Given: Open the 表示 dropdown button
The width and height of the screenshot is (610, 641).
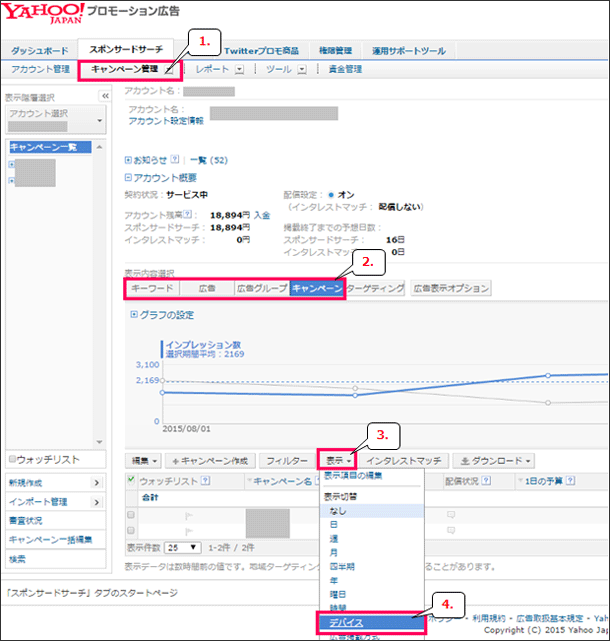Looking at the screenshot, I should 337,461.
